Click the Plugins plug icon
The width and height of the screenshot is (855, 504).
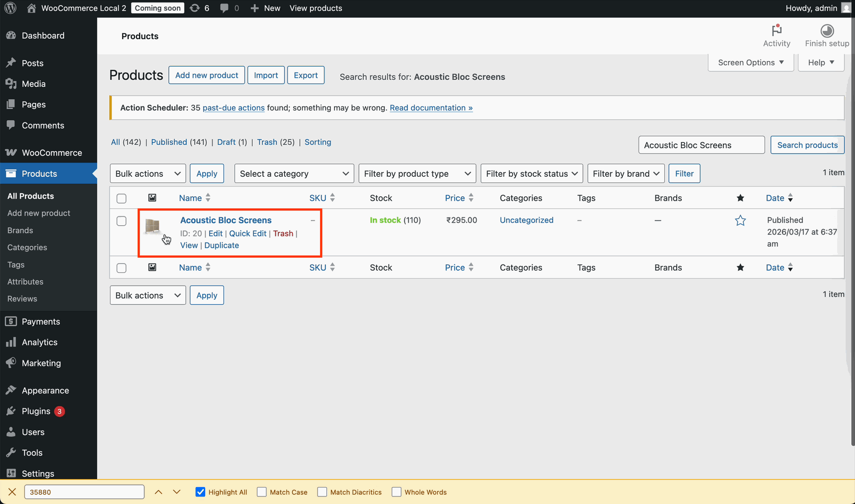coord(11,411)
